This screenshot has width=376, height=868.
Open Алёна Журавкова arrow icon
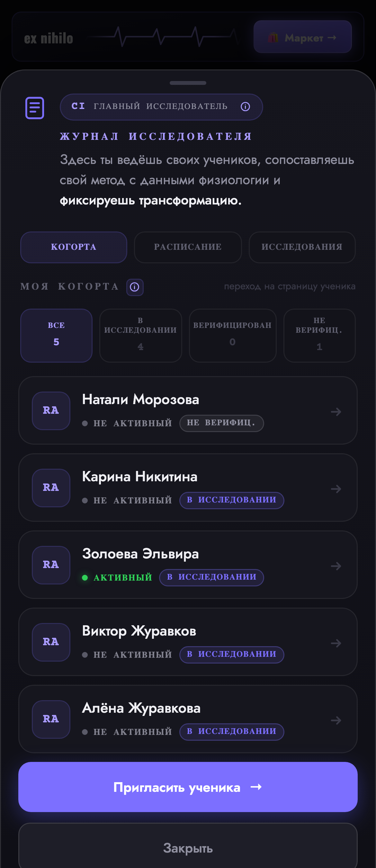tap(336, 720)
